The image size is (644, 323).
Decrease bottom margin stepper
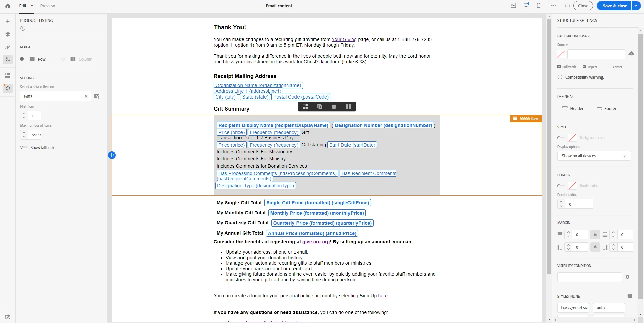[613, 237]
